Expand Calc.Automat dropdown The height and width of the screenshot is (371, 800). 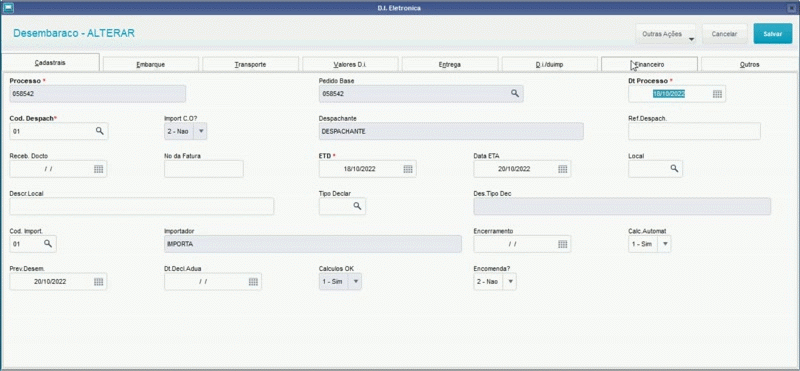665,244
